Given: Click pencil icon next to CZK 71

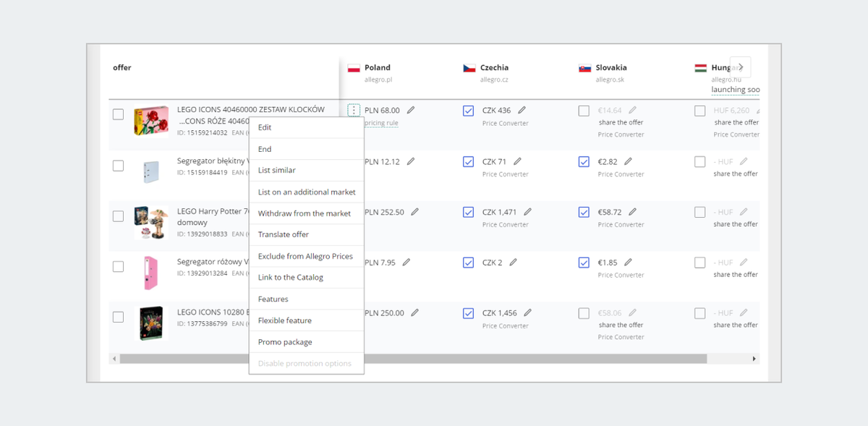Looking at the screenshot, I should tap(518, 161).
